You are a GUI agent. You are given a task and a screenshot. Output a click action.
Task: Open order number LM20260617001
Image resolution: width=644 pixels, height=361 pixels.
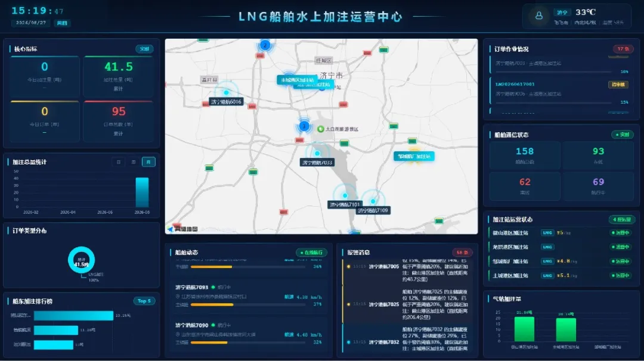(x=515, y=84)
